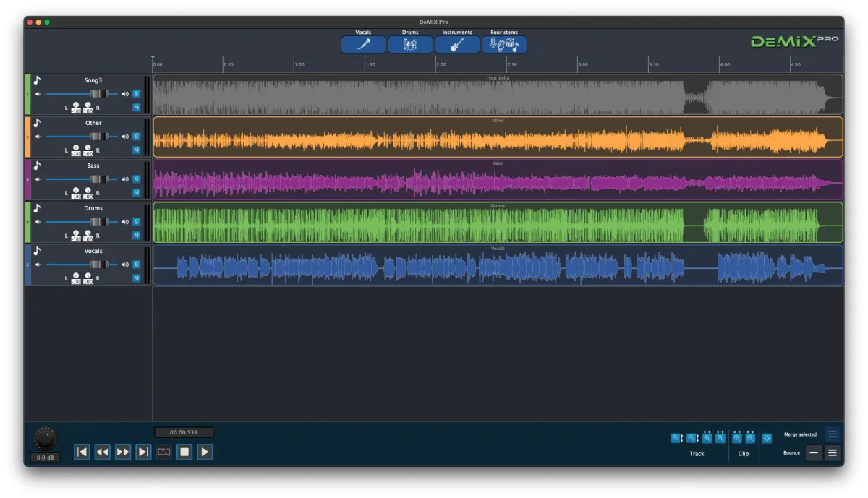The image size is (868, 498).
Task: Mute the Vocals track
Action: 136,278
